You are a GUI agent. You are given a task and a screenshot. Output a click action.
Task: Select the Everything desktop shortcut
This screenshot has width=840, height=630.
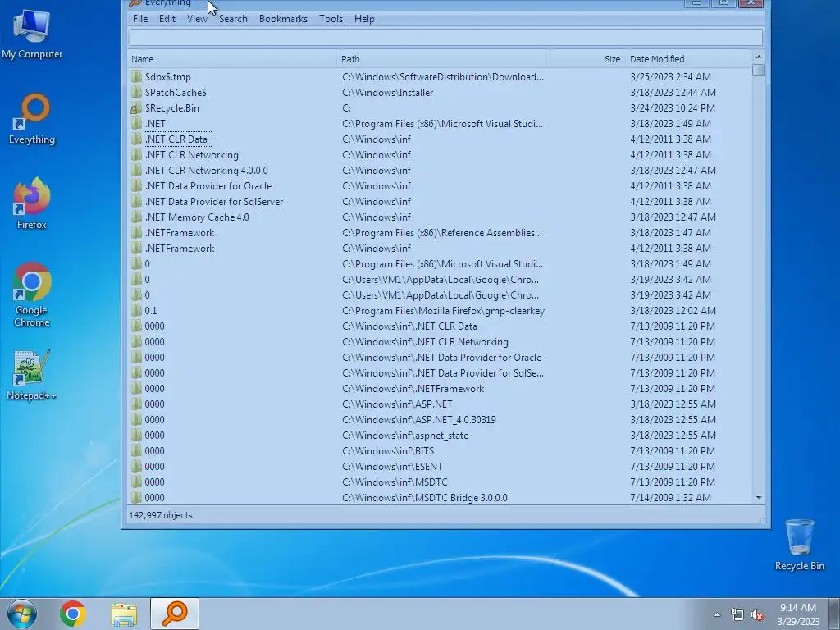click(x=32, y=120)
